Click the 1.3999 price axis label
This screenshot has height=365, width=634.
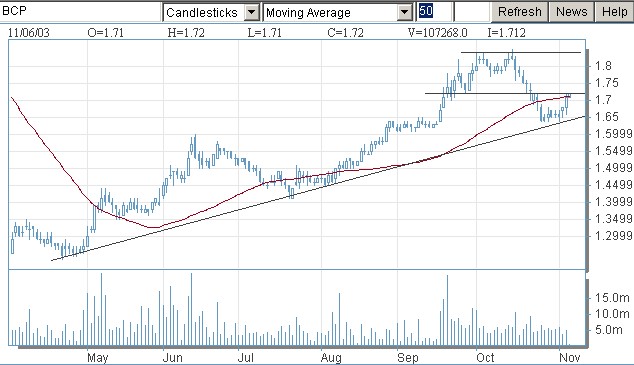613,202
